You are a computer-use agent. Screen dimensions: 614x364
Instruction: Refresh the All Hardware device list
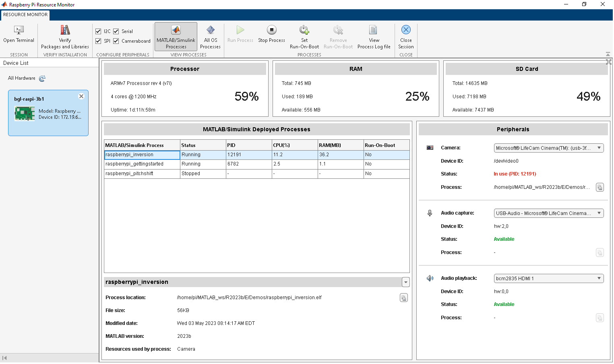(x=42, y=79)
